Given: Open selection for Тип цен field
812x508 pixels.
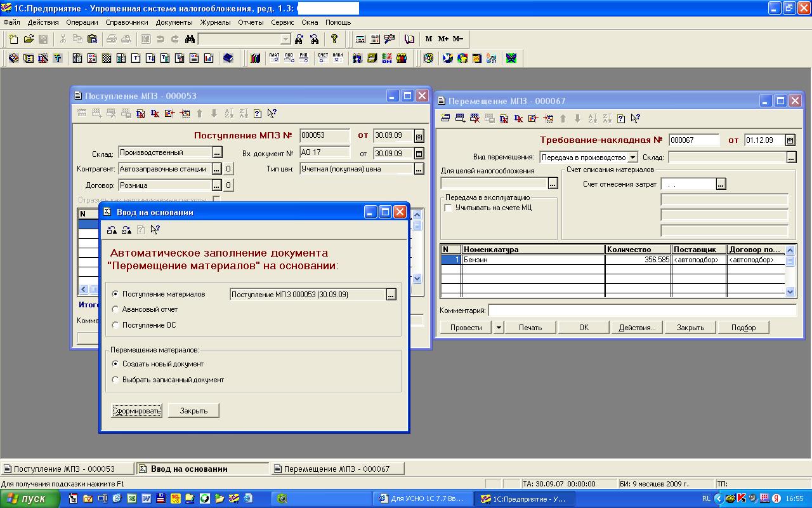Looking at the screenshot, I should [x=419, y=169].
